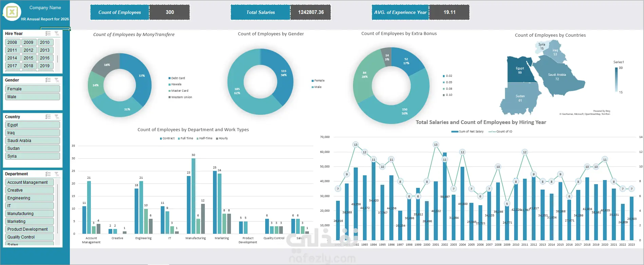Clear the Hire Year slicer filter
Image resolution: width=644 pixels, height=265 pixels.
(57, 33)
